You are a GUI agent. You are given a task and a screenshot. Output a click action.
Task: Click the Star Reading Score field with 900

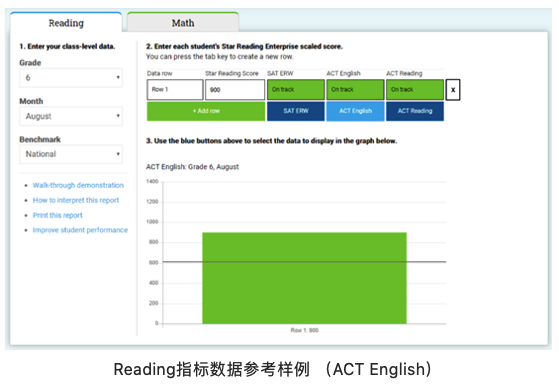[235, 90]
